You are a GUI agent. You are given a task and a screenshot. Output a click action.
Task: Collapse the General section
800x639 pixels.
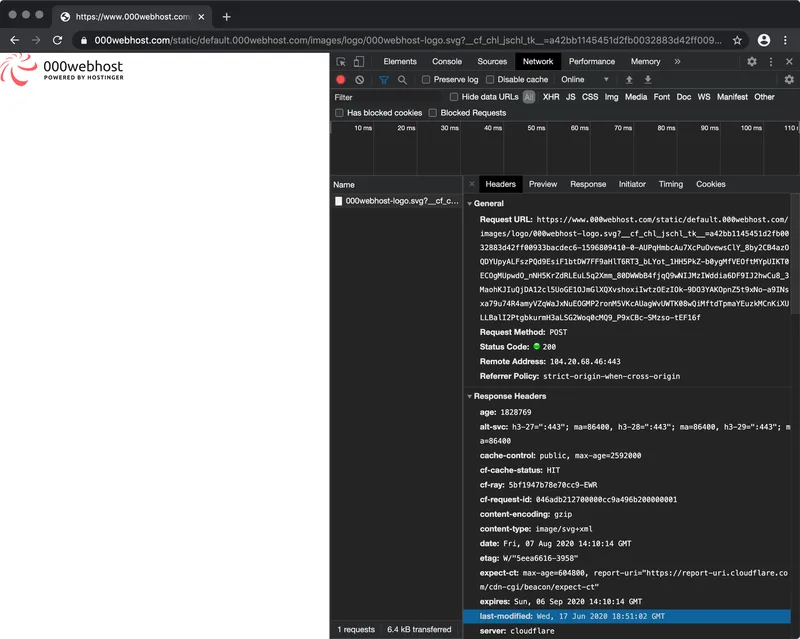[x=469, y=204]
